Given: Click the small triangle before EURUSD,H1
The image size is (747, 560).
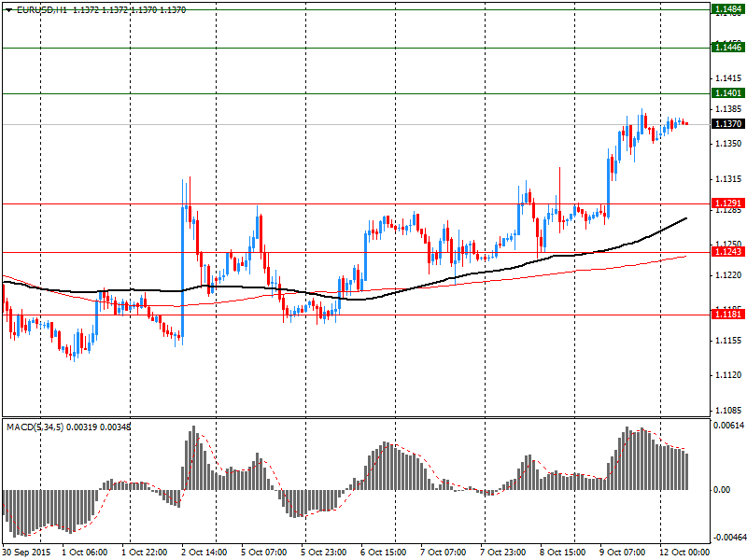Looking at the screenshot, I should pyautogui.click(x=8, y=10).
